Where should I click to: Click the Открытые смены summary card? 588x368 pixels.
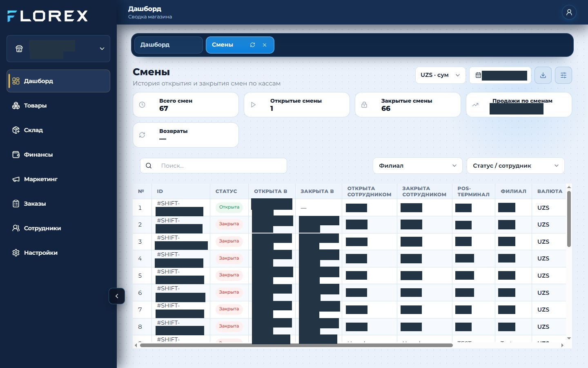pyautogui.click(x=297, y=105)
